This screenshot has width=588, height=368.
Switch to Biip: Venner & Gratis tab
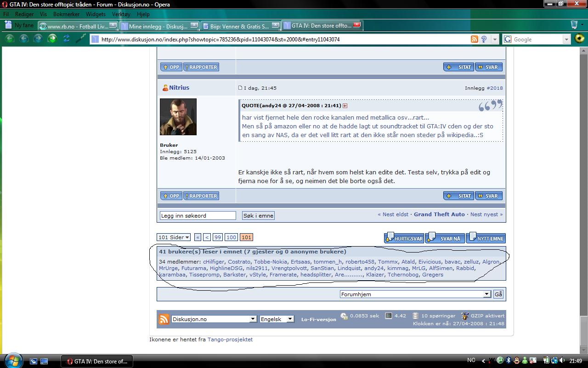pos(240,26)
